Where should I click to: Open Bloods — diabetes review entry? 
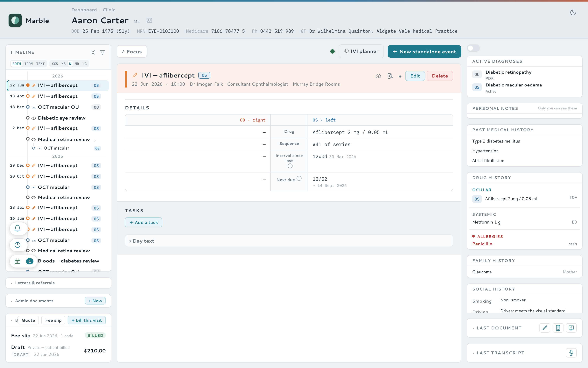[x=68, y=261]
